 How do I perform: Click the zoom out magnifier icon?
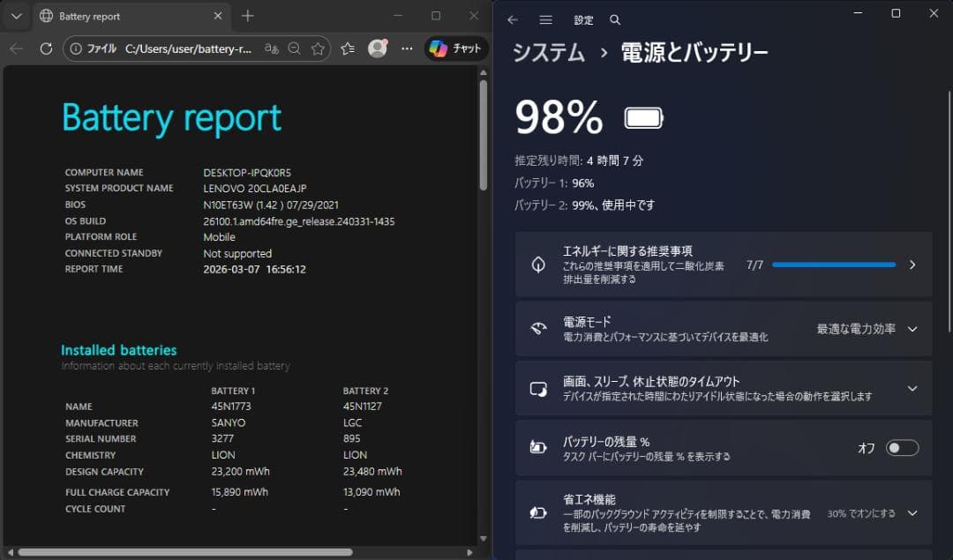[x=294, y=49]
